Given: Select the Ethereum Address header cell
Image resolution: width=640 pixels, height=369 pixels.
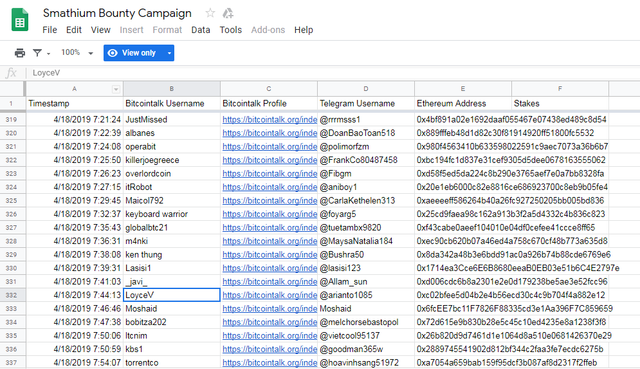Looking at the screenshot, I should click(463, 104).
